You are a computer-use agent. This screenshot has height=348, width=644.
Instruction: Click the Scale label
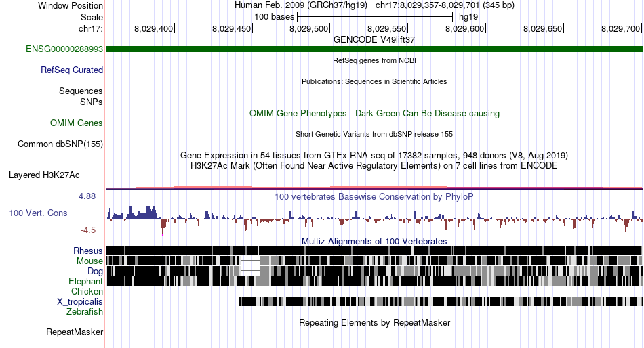point(92,17)
